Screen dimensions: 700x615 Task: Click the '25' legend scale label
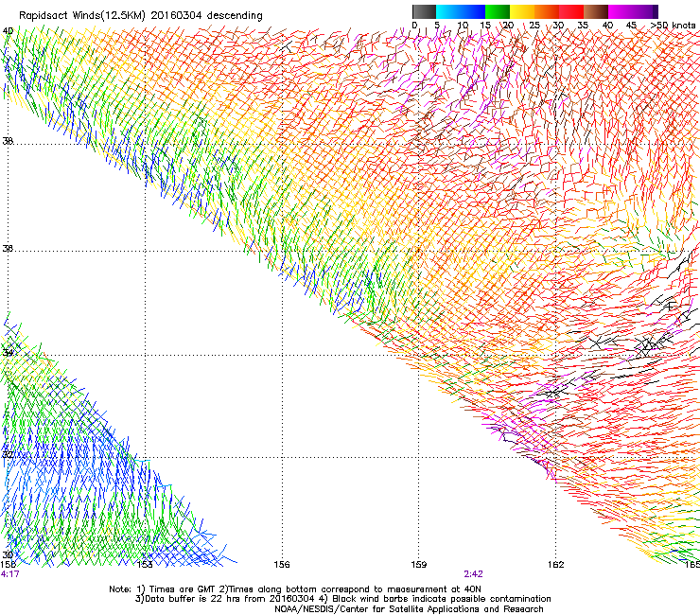pyautogui.click(x=534, y=26)
